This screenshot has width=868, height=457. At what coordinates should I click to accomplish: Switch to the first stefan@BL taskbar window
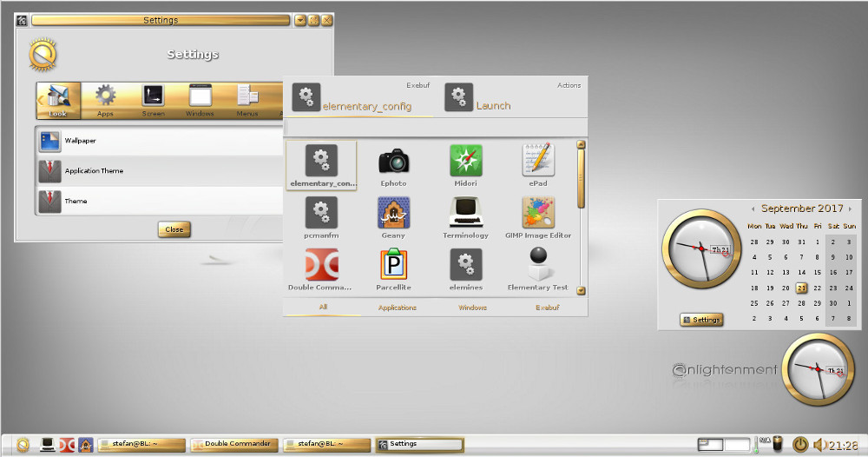(x=141, y=444)
